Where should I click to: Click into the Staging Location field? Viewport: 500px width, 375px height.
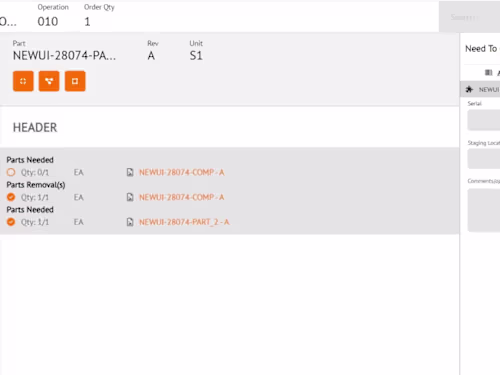[484, 159]
